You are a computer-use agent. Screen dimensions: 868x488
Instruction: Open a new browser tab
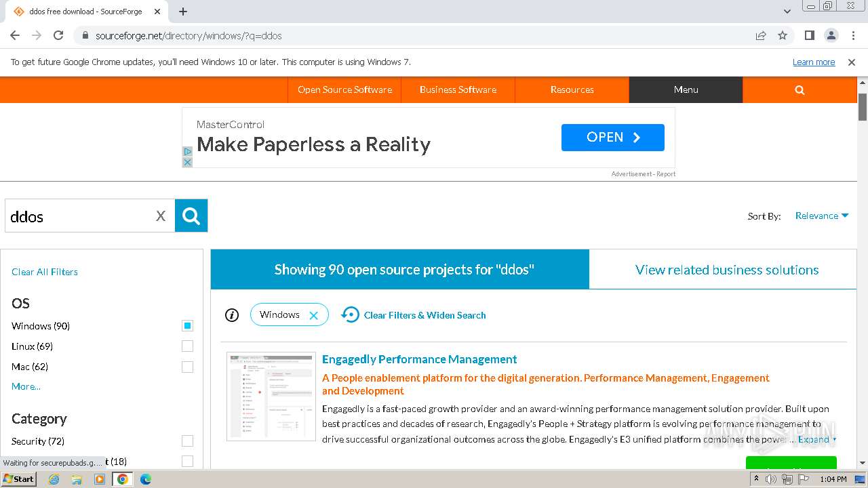tap(183, 12)
